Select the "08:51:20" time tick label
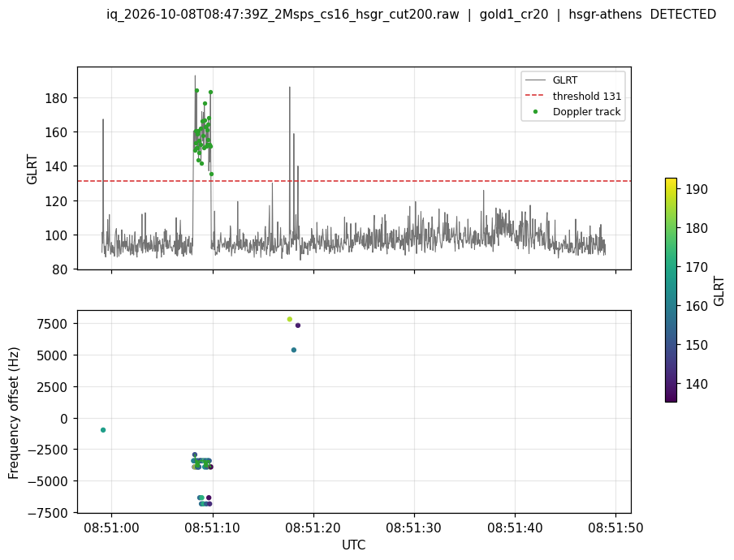 coord(313,528)
